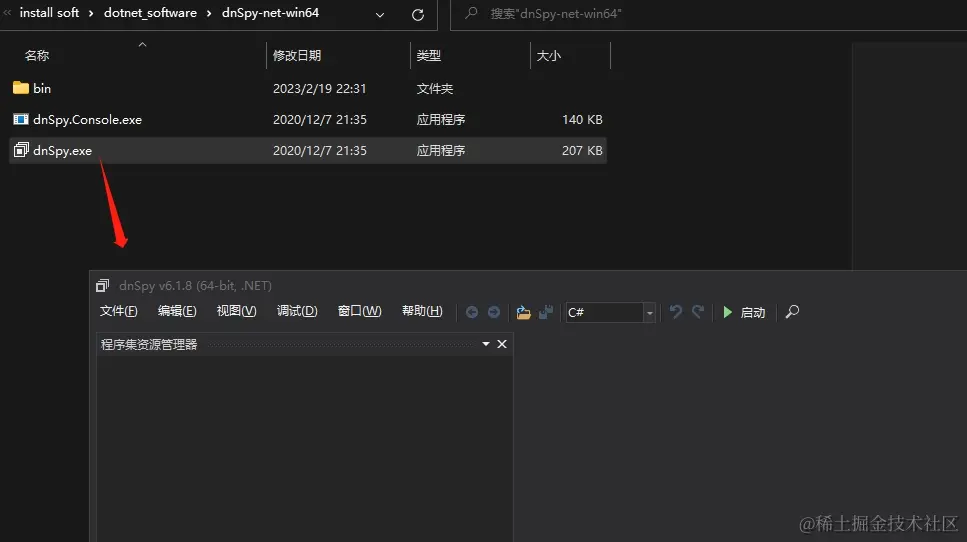Click the 140 KB size cell
Viewport: 967px width, 542px height.
(582, 120)
